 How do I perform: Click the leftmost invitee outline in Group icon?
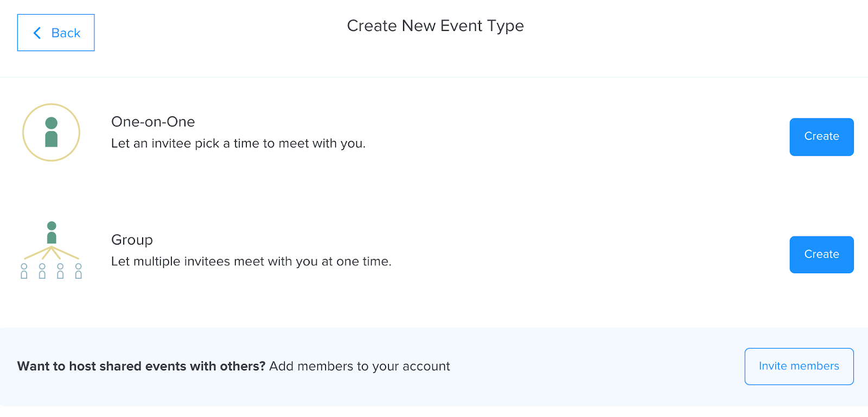pos(24,271)
